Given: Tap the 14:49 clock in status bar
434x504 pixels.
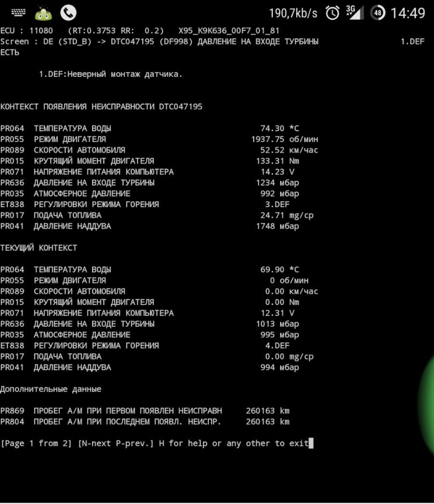Looking at the screenshot, I should 407,14.
